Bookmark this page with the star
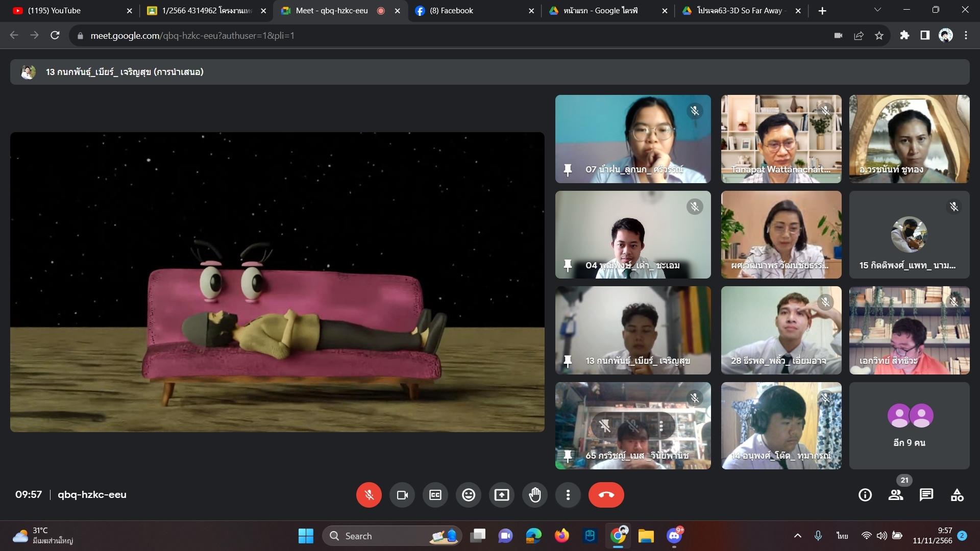 coord(879,35)
